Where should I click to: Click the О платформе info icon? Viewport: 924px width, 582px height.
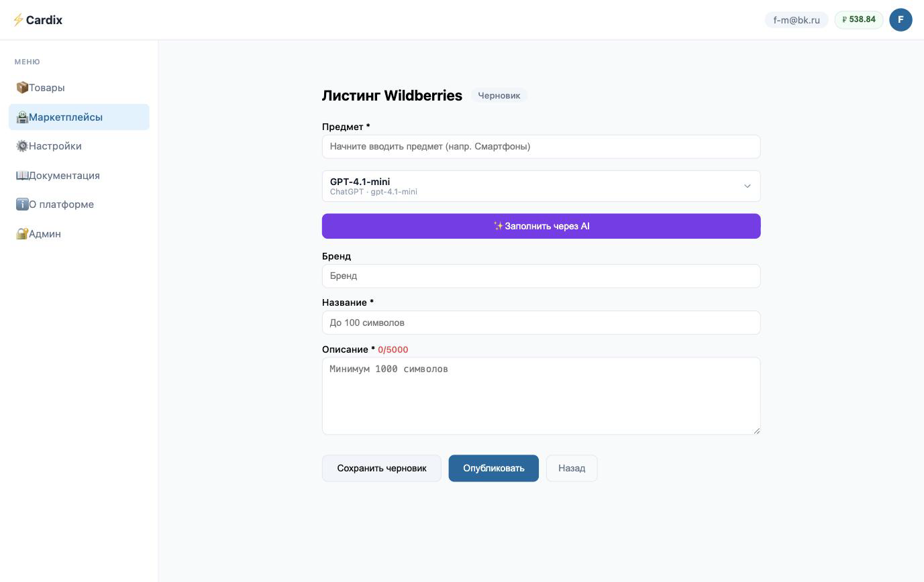(22, 205)
